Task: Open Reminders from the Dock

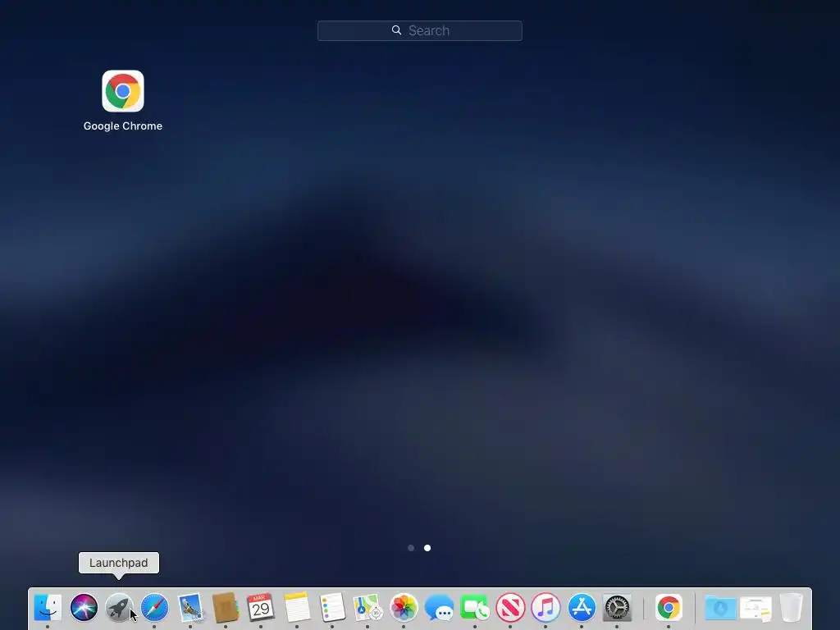Action: (332, 608)
